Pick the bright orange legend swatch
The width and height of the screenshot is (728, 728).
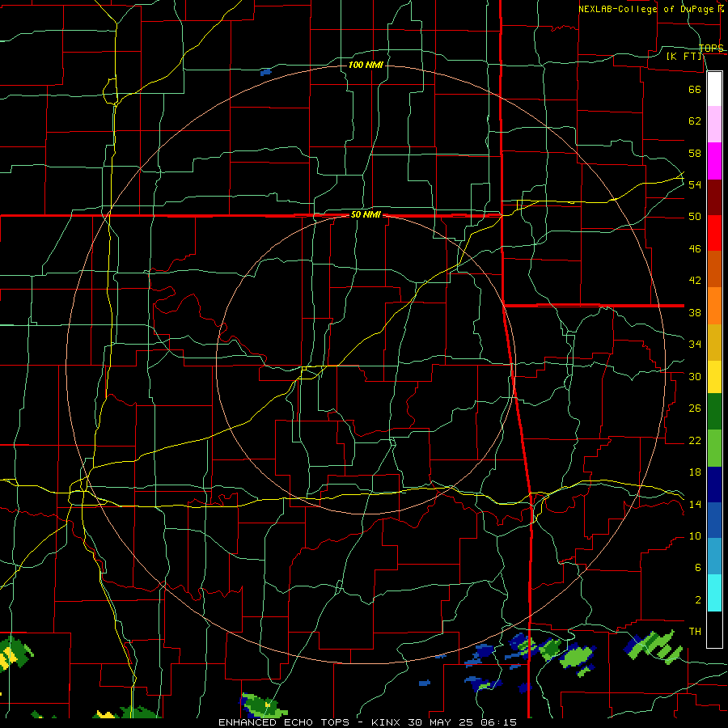pos(714,306)
